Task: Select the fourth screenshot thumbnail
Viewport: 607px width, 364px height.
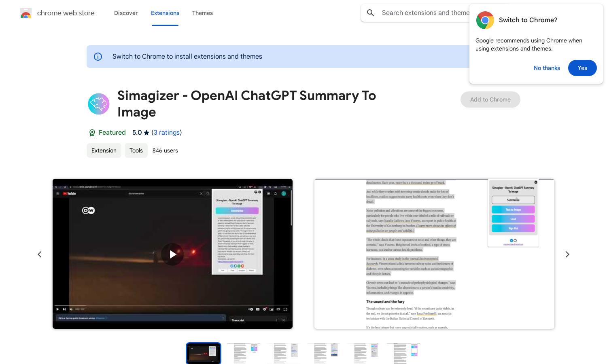Action: pos(324,353)
